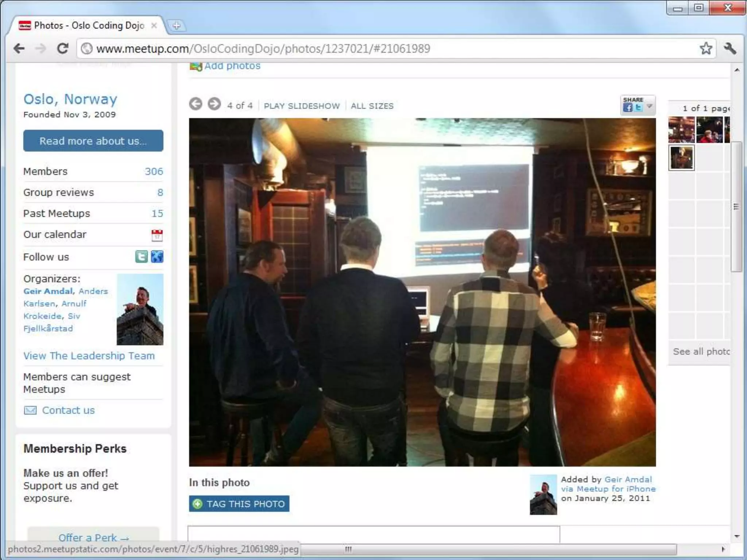Screen dimensions: 747x560
Task: Open the Share dropdown arrow
Action: [x=649, y=106]
